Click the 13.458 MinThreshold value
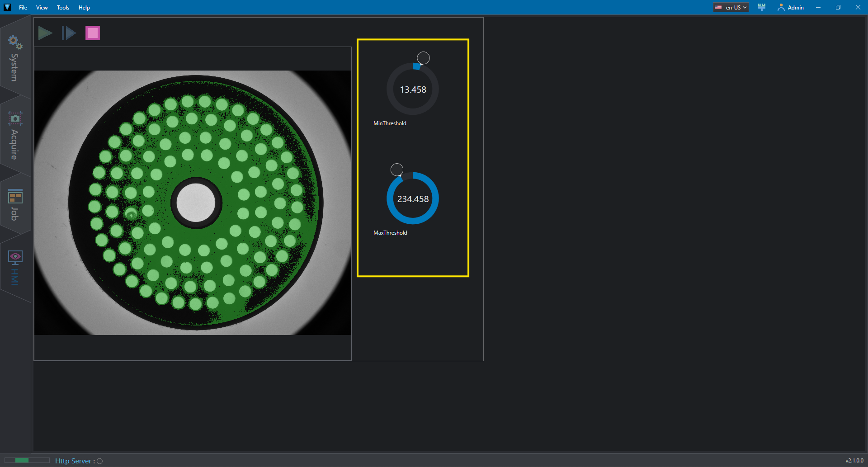 click(413, 90)
